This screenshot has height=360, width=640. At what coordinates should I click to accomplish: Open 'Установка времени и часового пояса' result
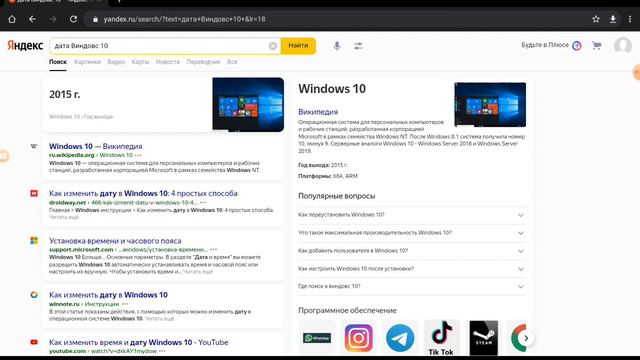tap(115, 241)
